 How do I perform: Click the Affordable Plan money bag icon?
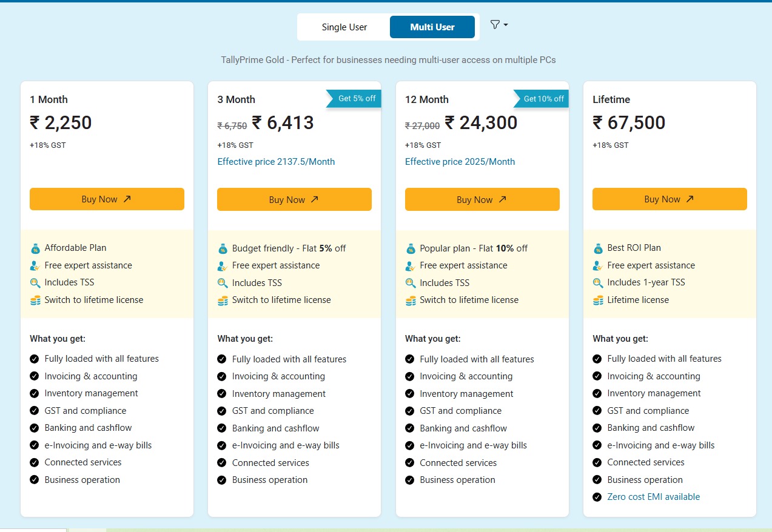[x=35, y=248]
